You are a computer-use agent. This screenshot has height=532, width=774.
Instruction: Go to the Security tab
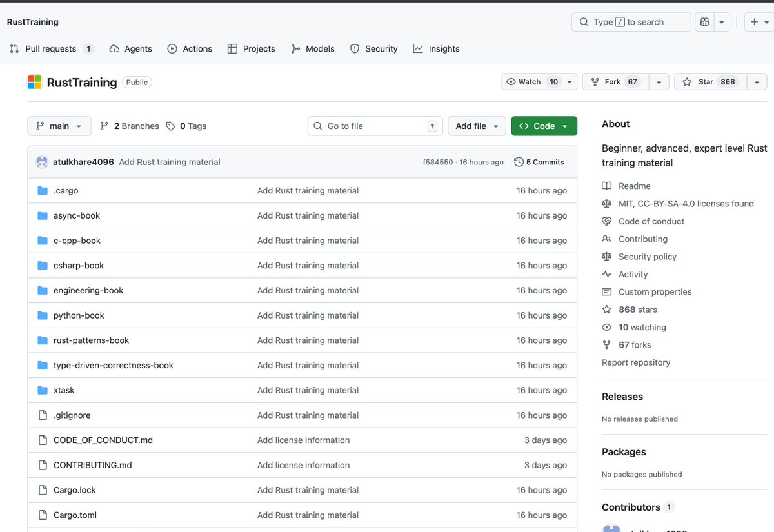pyautogui.click(x=374, y=49)
